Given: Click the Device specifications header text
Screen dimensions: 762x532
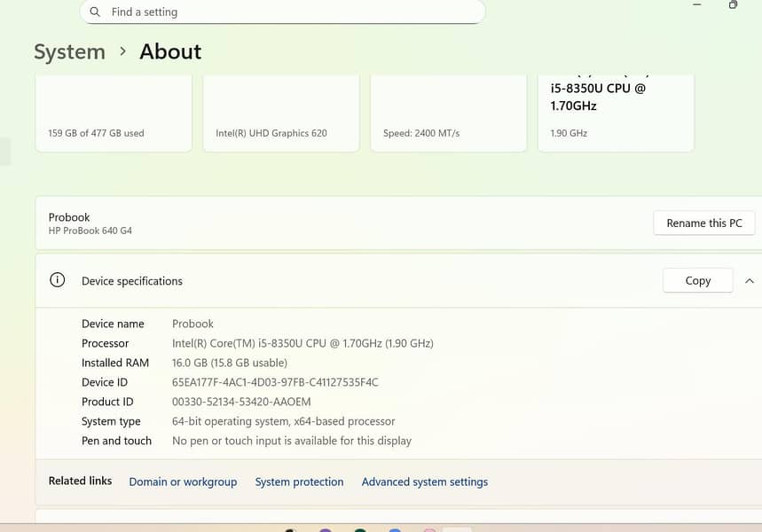Looking at the screenshot, I should click(131, 281).
